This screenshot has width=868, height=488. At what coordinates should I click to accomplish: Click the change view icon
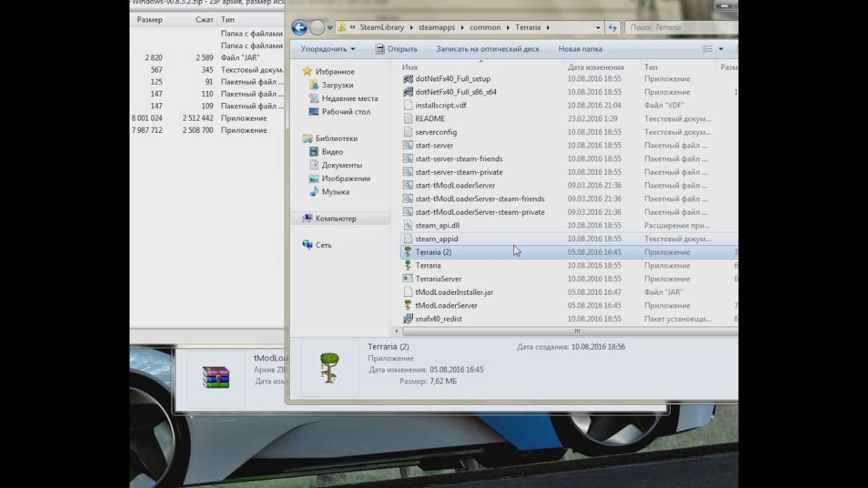pos(707,49)
